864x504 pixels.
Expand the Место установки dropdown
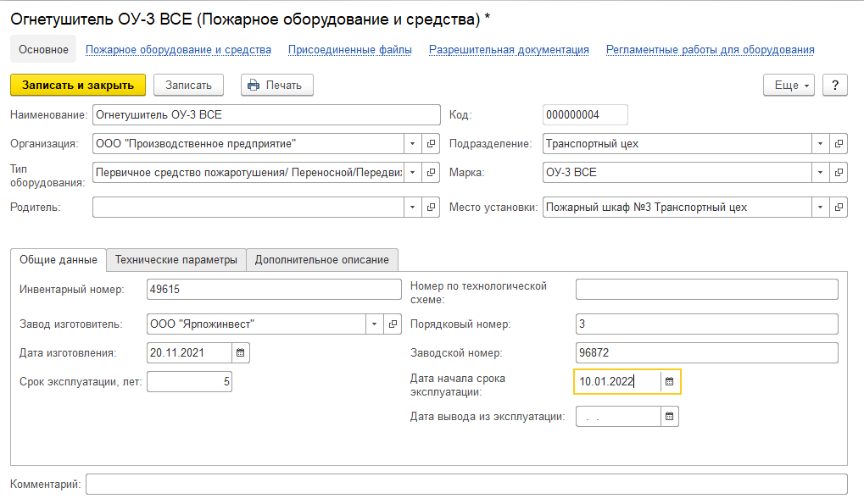pyautogui.click(x=820, y=207)
